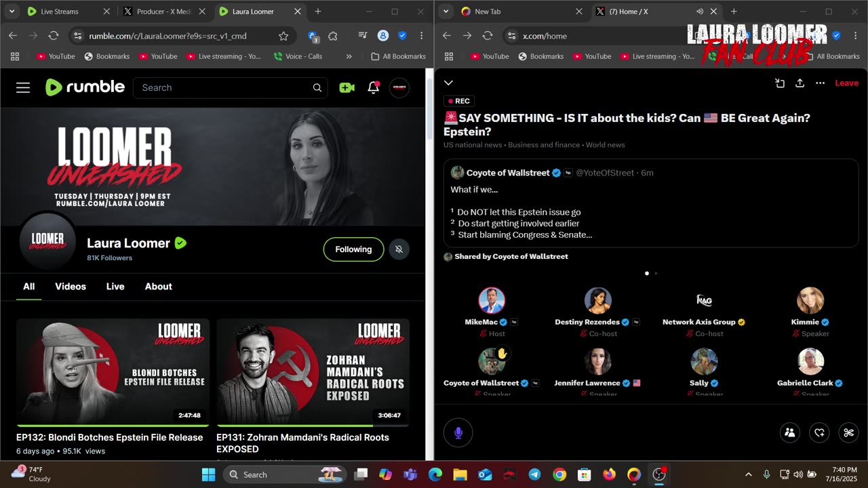The image size is (868, 488).
Task: Open the About tab
Action: [x=158, y=287]
